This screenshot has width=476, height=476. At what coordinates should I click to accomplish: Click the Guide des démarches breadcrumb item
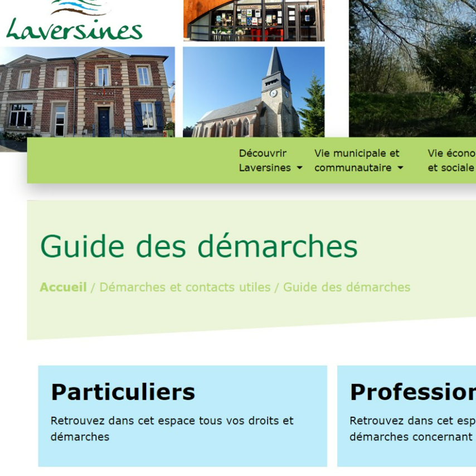[x=346, y=287]
